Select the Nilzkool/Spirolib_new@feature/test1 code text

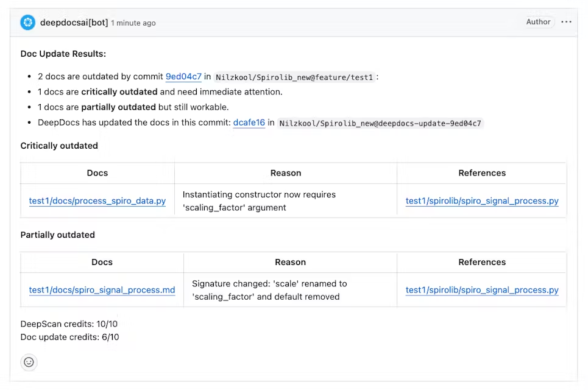(x=294, y=77)
